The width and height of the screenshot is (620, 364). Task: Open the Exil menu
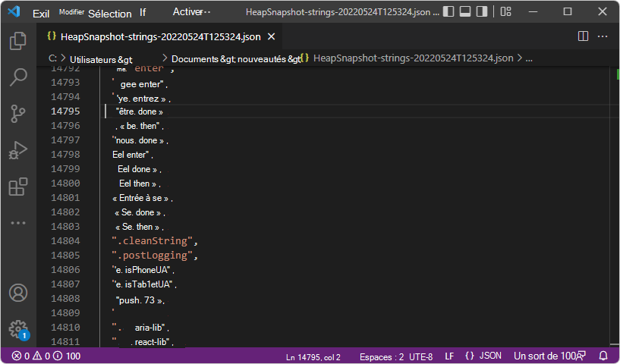(41, 14)
